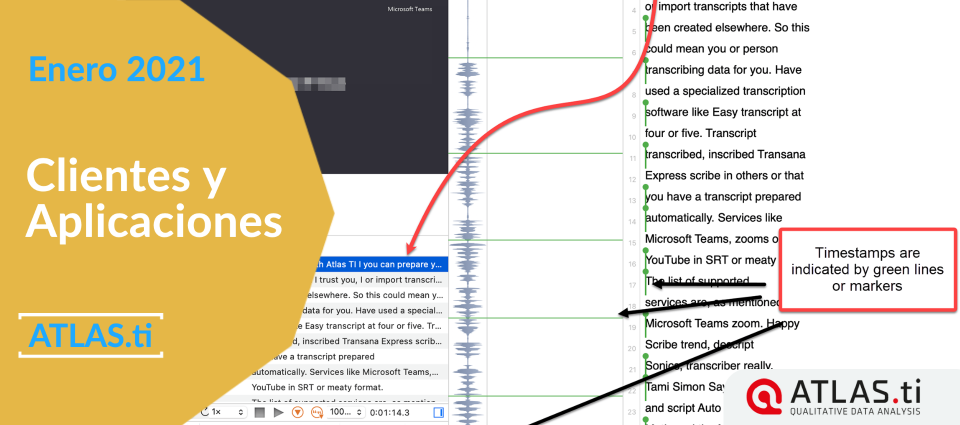
Task: Open the 100... zoom level dropdown
Action: tap(346, 413)
